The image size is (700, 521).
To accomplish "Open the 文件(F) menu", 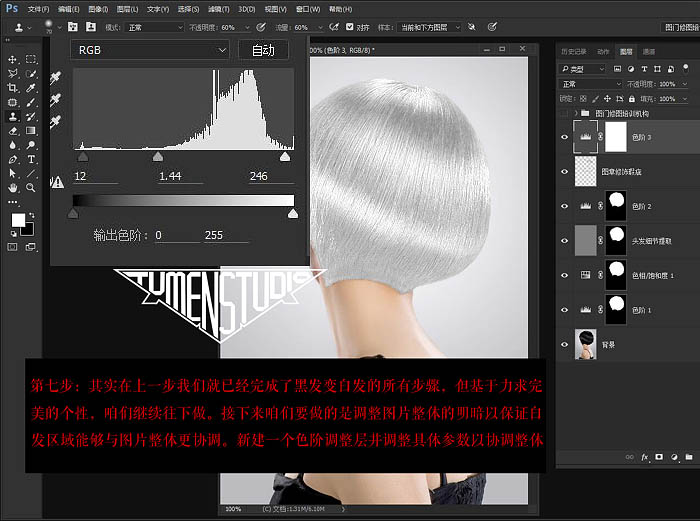I will [38, 9].
